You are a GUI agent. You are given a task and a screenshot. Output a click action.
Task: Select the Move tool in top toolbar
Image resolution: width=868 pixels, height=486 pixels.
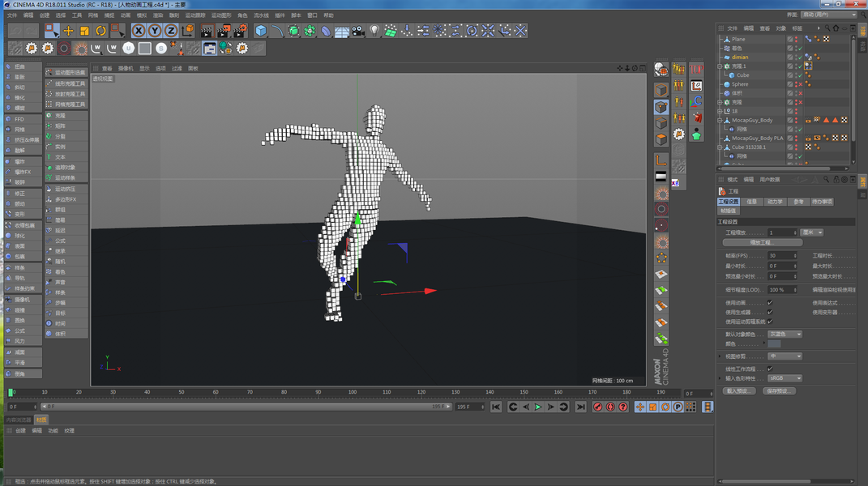click(68, 30)
